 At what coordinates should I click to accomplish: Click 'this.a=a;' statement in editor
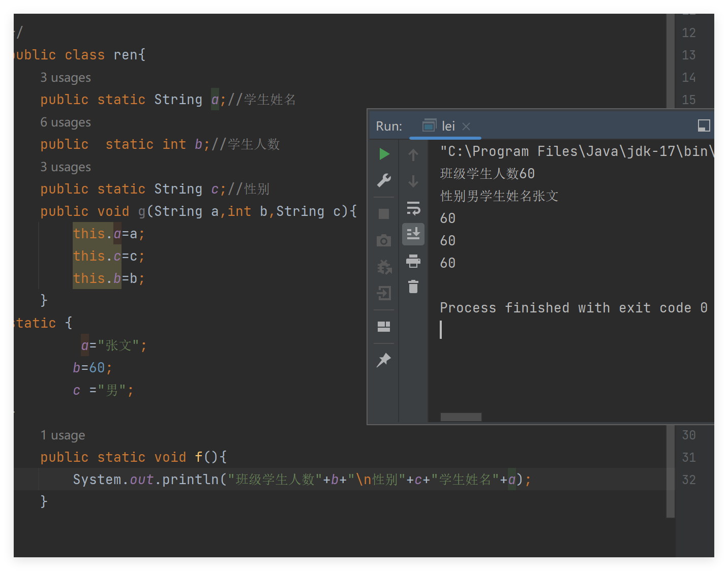point(109,234)
